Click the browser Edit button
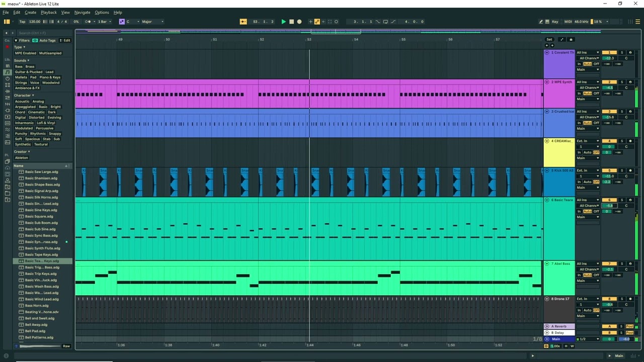The image size is (644, 362). 65,40
